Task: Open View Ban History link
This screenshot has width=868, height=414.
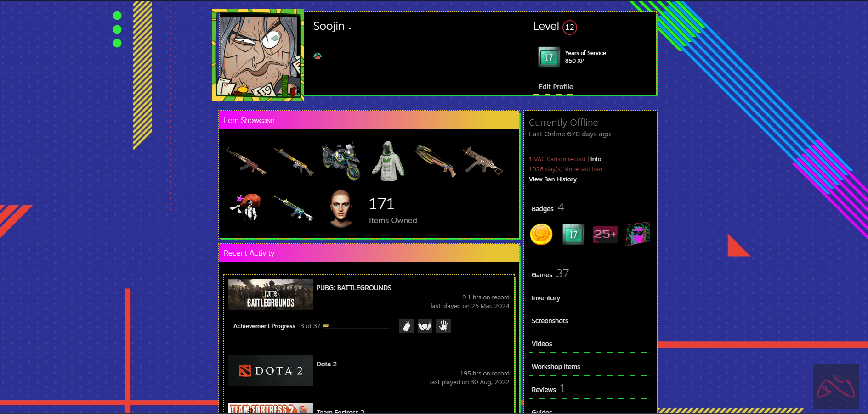Action: click(x=552, y=179)
